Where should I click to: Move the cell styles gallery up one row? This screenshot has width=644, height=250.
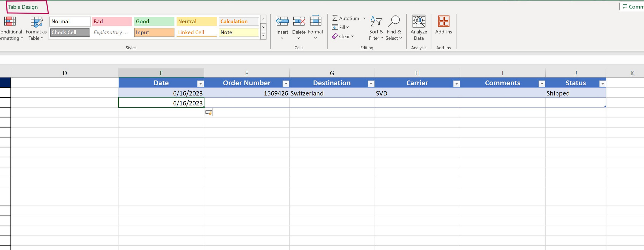[x=263, y=19]
